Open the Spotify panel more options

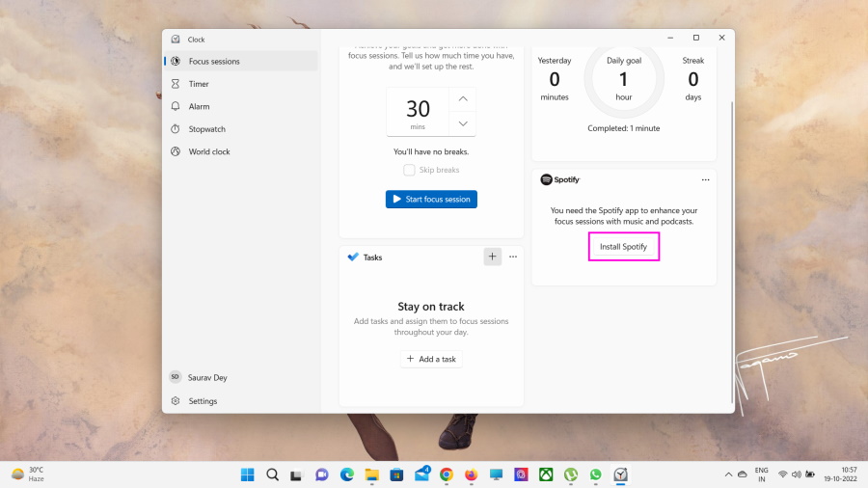pyautogui.click(x=705, y=179)
